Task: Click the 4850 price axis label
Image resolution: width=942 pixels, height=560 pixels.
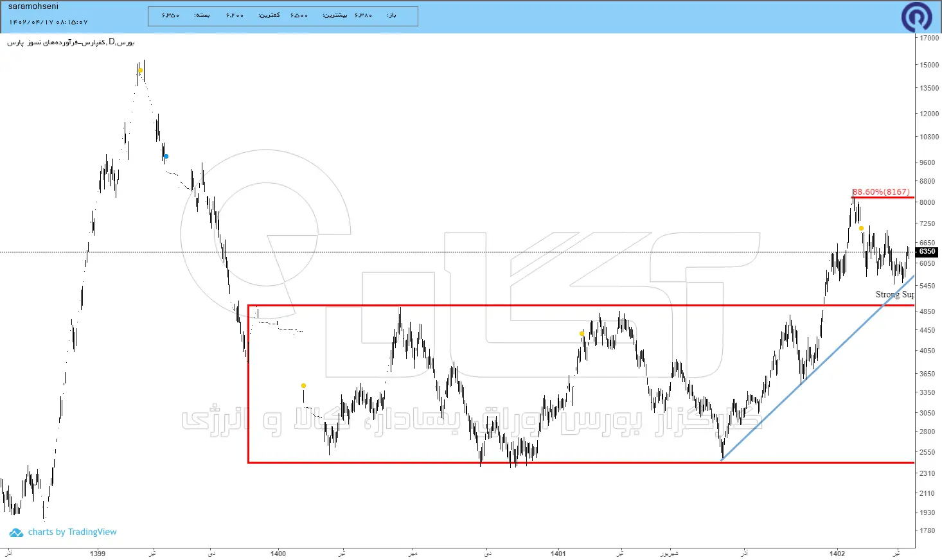Action: (927, 311)
